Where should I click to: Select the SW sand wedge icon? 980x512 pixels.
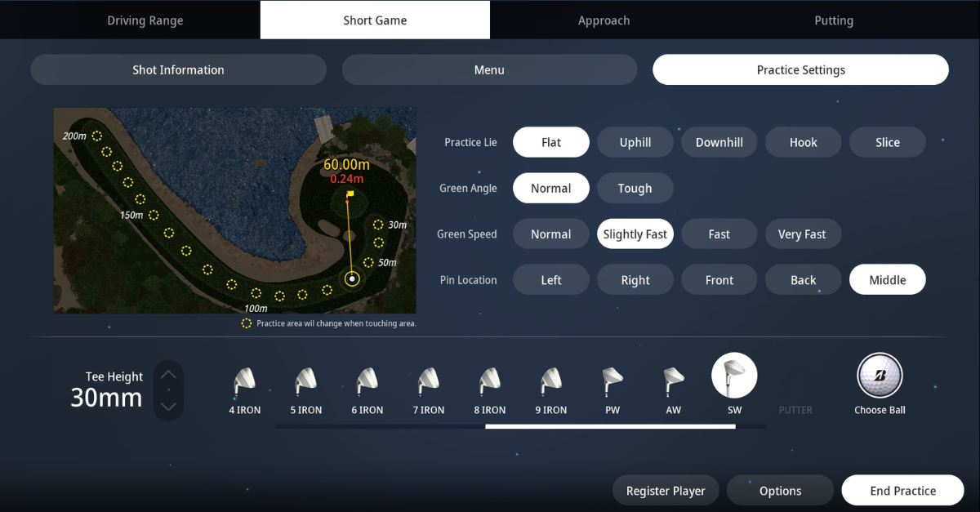(x=734, y=376)
